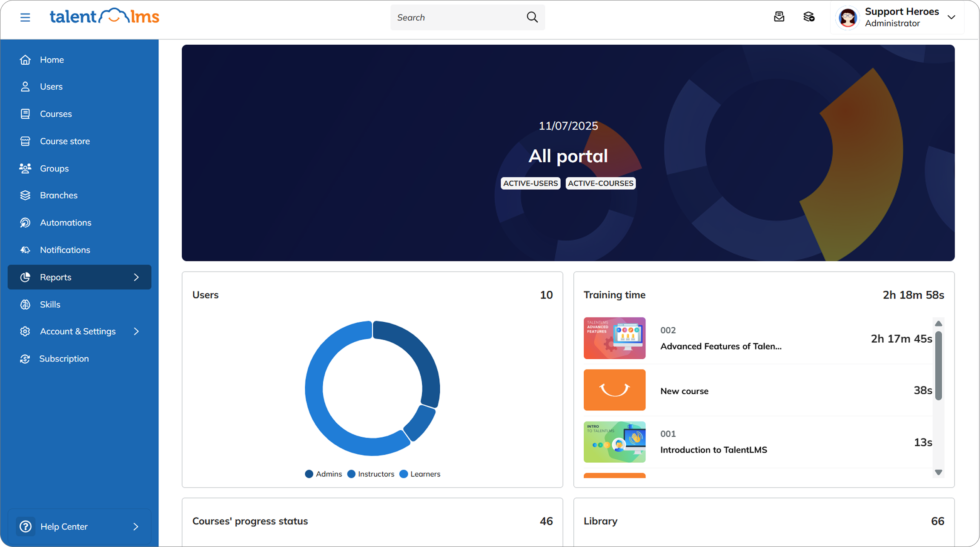Click the ACTIVE-USERS tag

(x=530, y=183)
